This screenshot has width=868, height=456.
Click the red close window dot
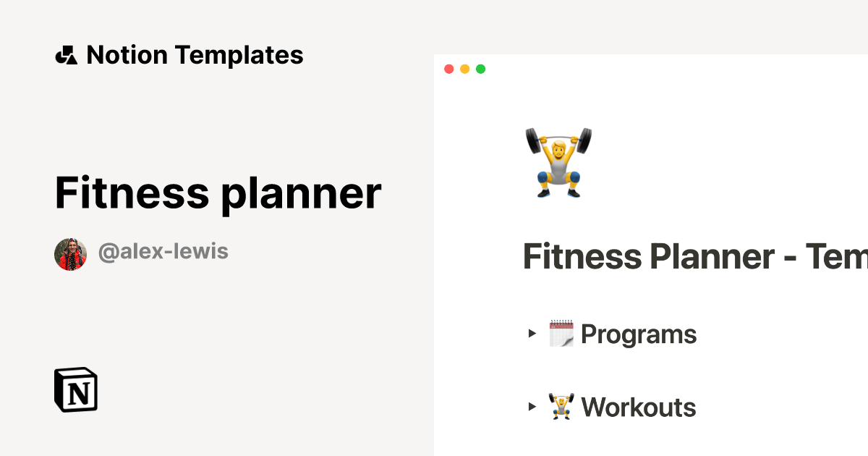(x=448, y=69)
